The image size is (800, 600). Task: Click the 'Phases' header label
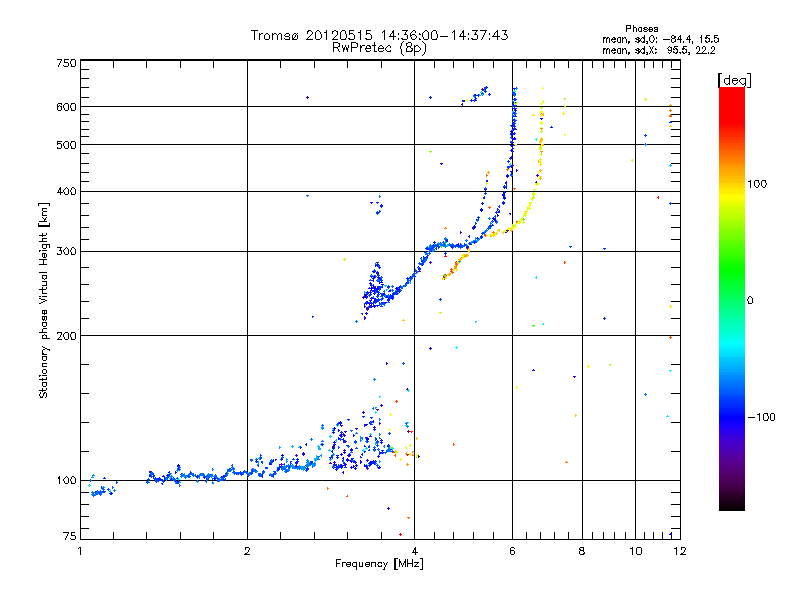pos(641,29)
